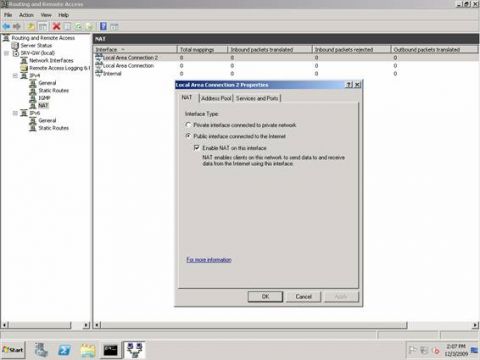Click the Server Manager taskbar icon
480x360 pixels.
pos(41,350)
